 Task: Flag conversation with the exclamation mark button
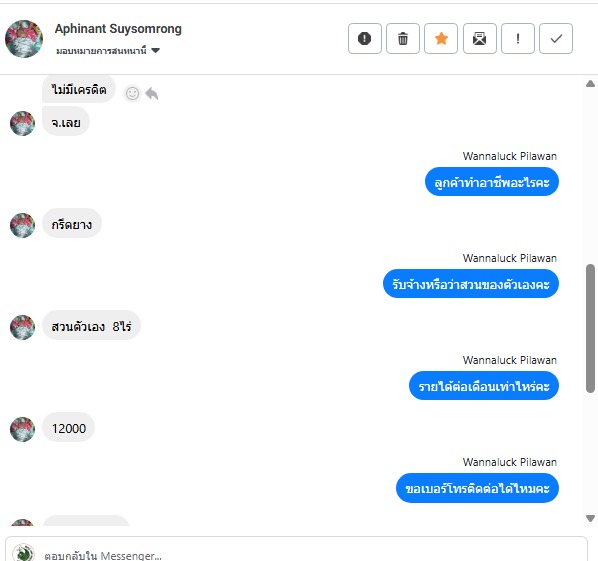tap(518, 39)
